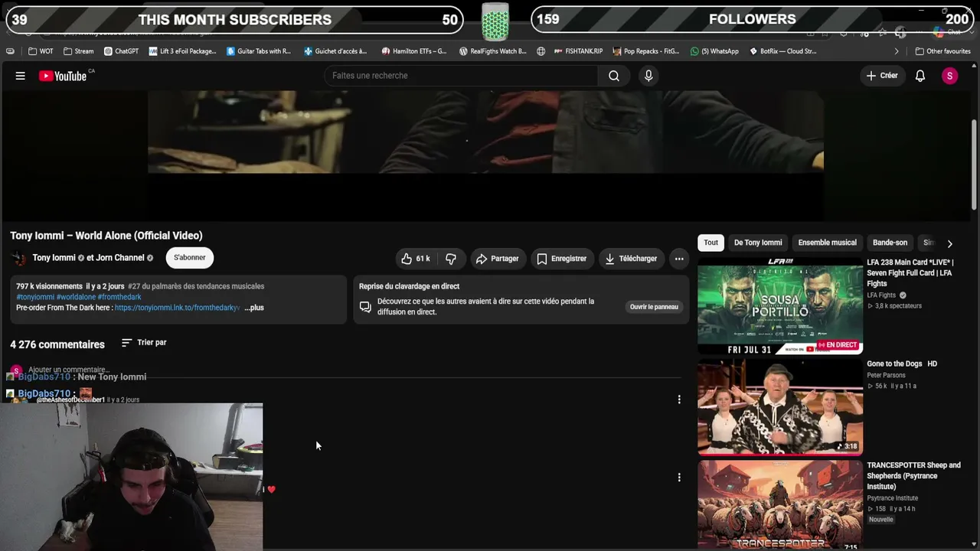The width and height of the screenshot is (980, 551).
Task: Expand the description with ...plus
Action: pos(254,308)
